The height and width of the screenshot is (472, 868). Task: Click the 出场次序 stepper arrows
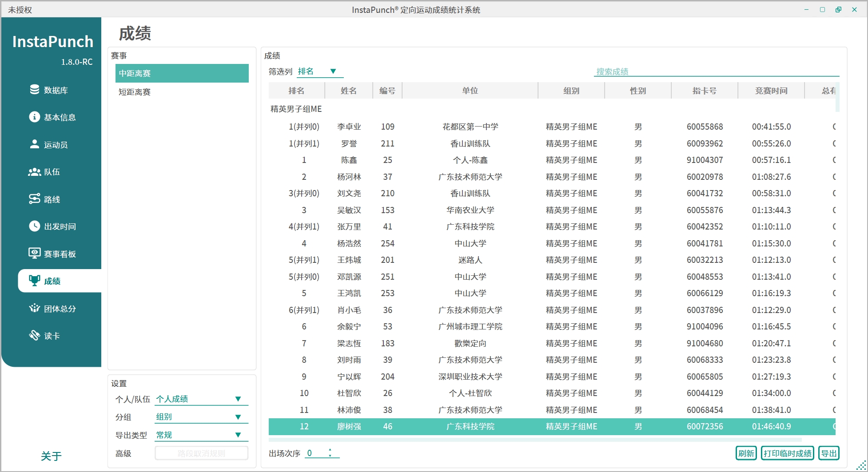tap(330, 453)
